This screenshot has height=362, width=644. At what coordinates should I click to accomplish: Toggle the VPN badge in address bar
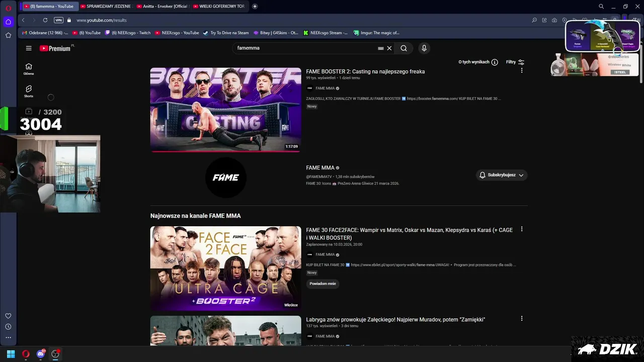click(x=58, y=20)
